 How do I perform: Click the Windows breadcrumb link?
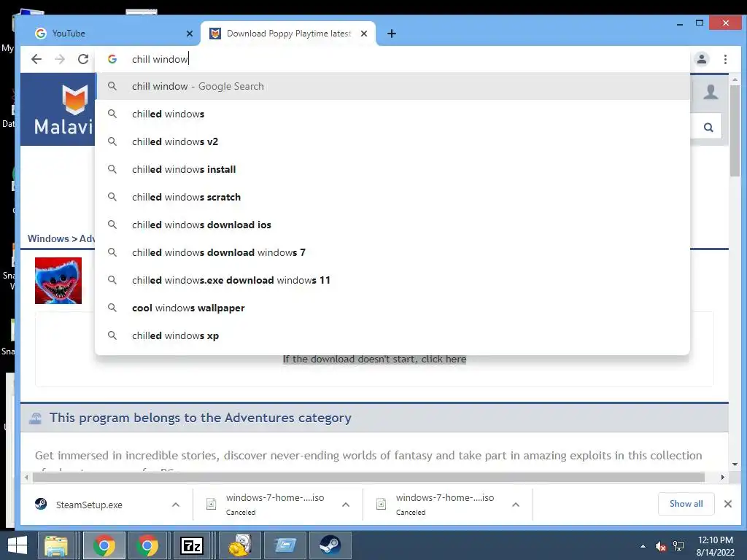tap(48, 238)
